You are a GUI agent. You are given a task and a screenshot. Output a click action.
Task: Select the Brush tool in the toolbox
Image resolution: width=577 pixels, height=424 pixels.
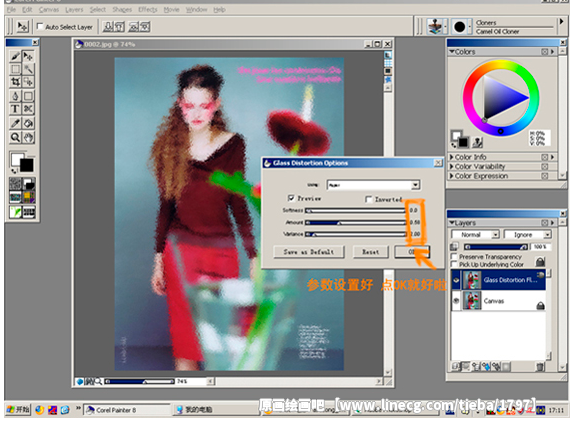[15, 56]
